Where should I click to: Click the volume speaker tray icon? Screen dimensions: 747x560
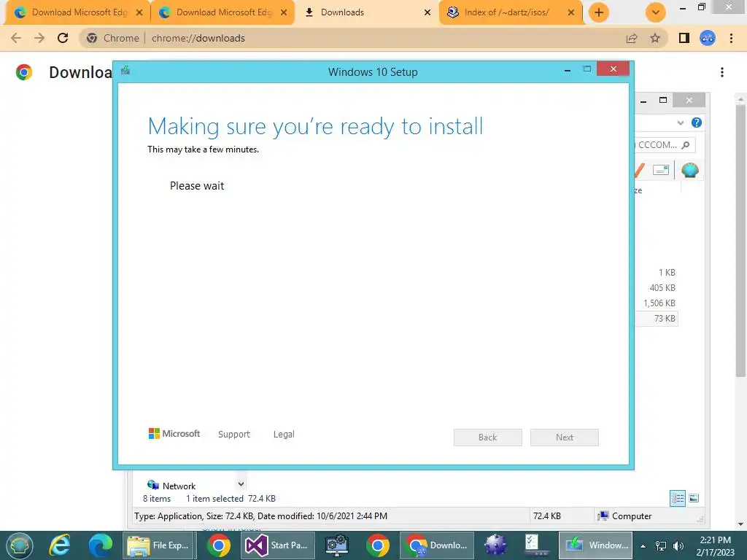678,546
